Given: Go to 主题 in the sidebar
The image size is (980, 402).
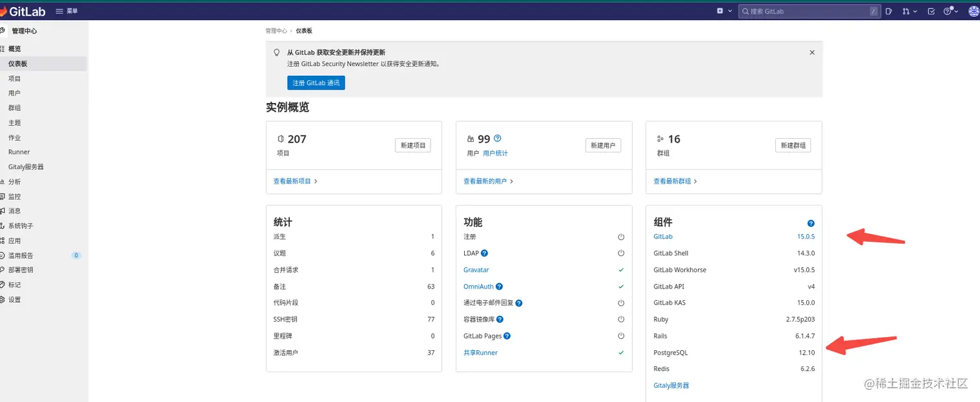Looking at the screenshot, I should pyautogui.click(x=14, y=123).
